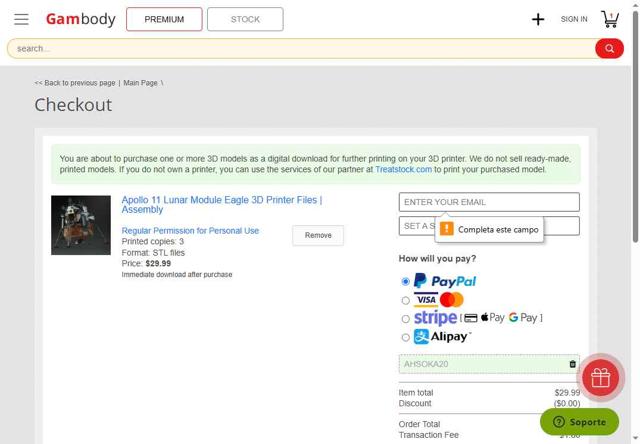Image resolution: width=640 pixels, height=444 pixels.
Task: Focus the search field
Action: coord(301,49)
